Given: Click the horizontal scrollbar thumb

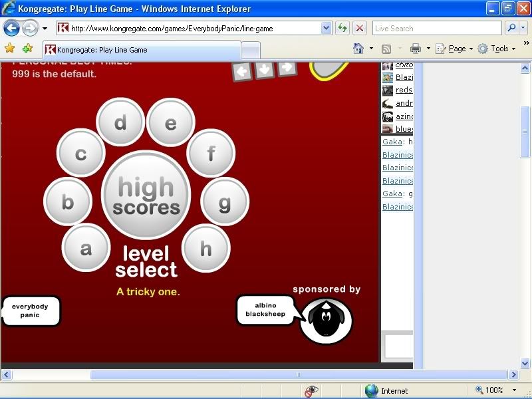Looking at the screenshot, I should point(299,374).
